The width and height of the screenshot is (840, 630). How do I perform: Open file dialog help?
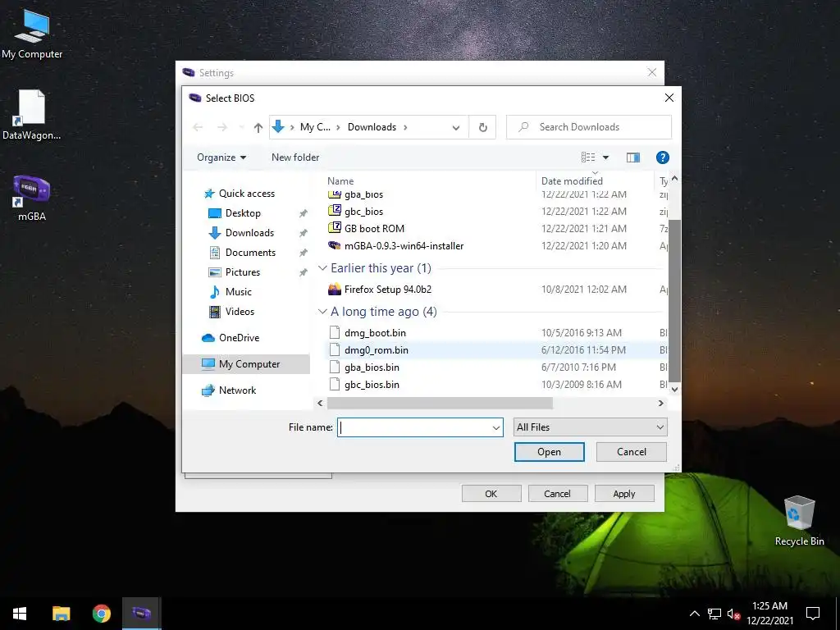click(663, 157)
